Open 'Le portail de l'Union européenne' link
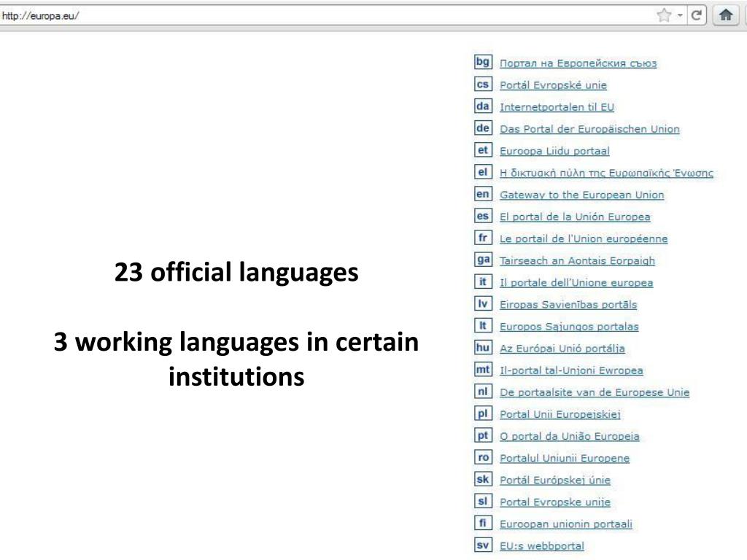 point(584,238)
